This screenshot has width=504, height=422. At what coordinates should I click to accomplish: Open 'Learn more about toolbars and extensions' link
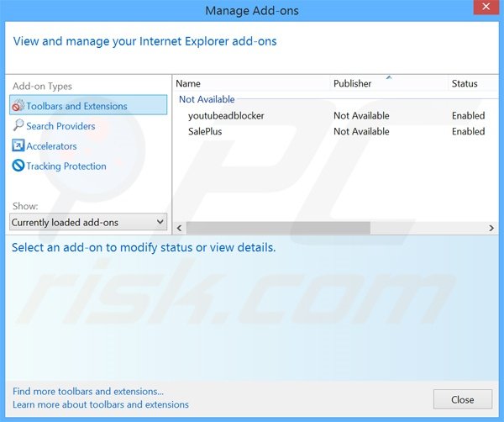pos(101,404)
